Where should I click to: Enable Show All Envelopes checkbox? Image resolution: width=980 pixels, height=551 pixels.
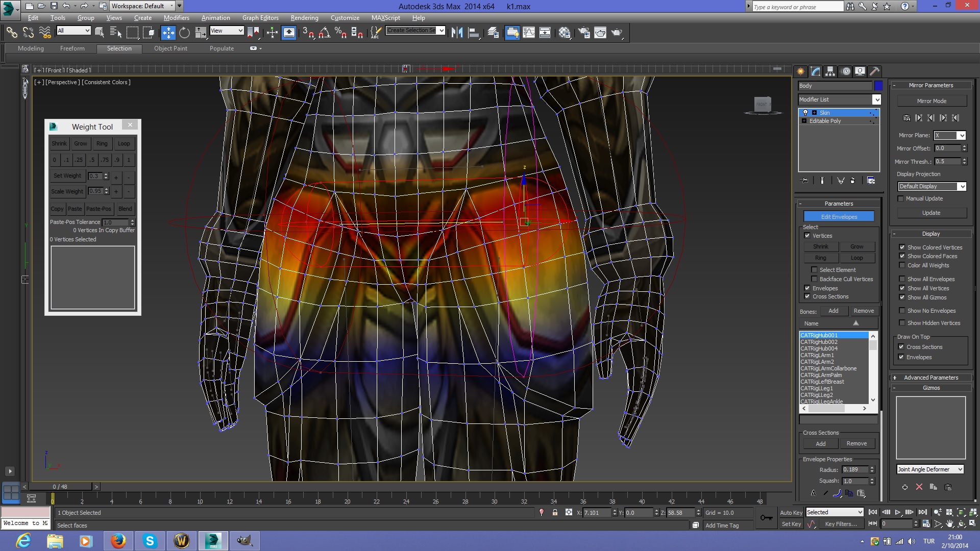(x=902, y=279)
